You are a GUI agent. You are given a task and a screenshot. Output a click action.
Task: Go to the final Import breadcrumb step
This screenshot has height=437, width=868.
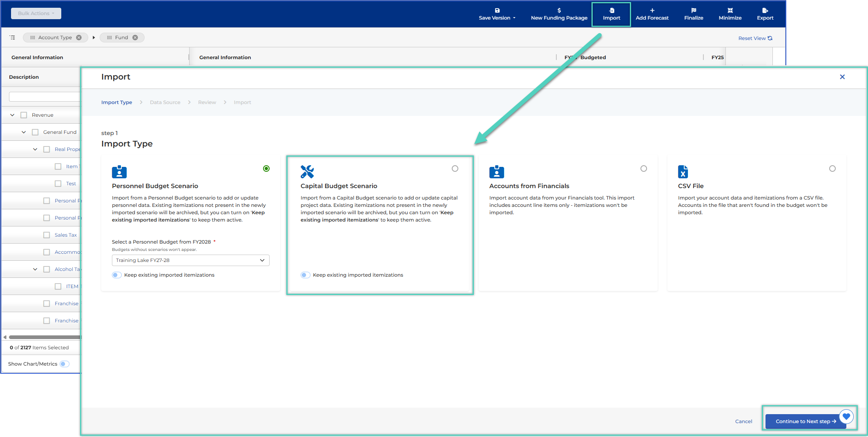(242, 102)
